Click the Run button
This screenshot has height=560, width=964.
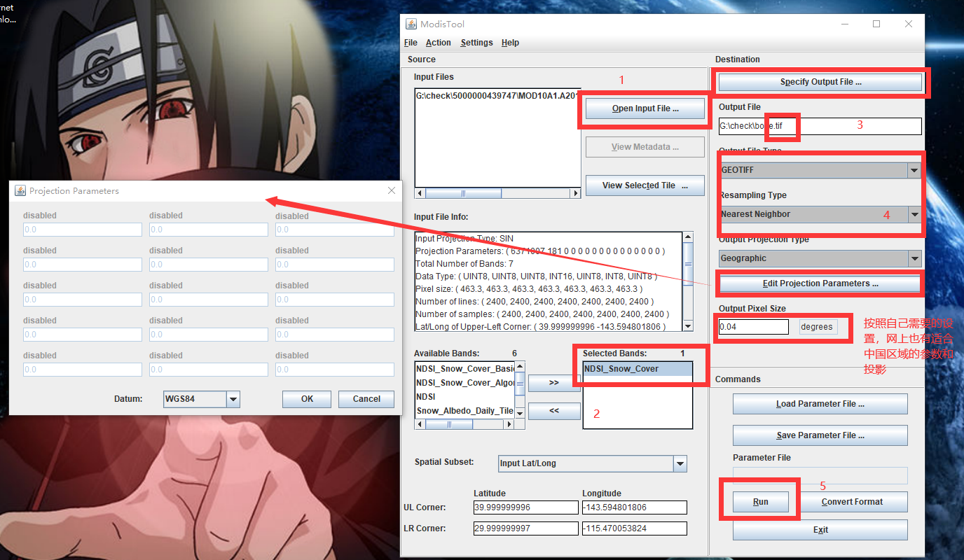pyautogui.click(x=761, y=502)
